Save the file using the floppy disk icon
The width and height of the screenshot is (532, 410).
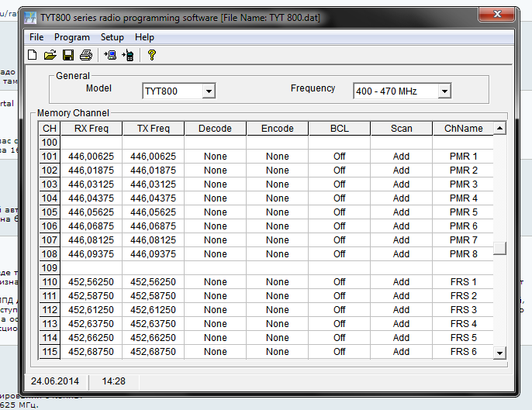68,55
